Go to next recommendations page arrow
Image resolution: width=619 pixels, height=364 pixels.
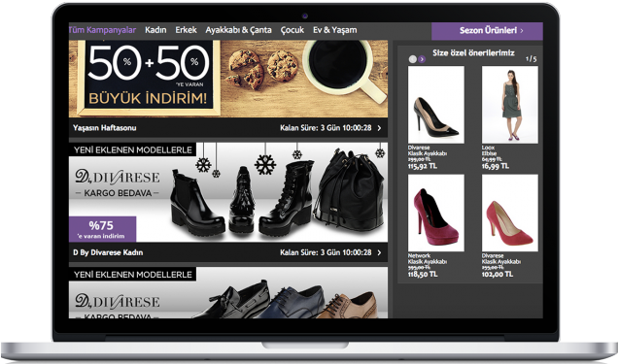click(422, 59)
